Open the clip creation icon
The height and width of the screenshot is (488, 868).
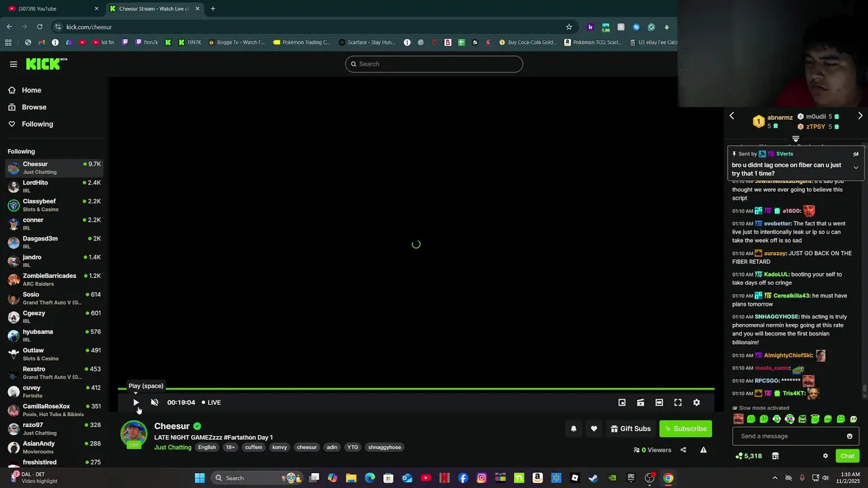click(640, 403)
